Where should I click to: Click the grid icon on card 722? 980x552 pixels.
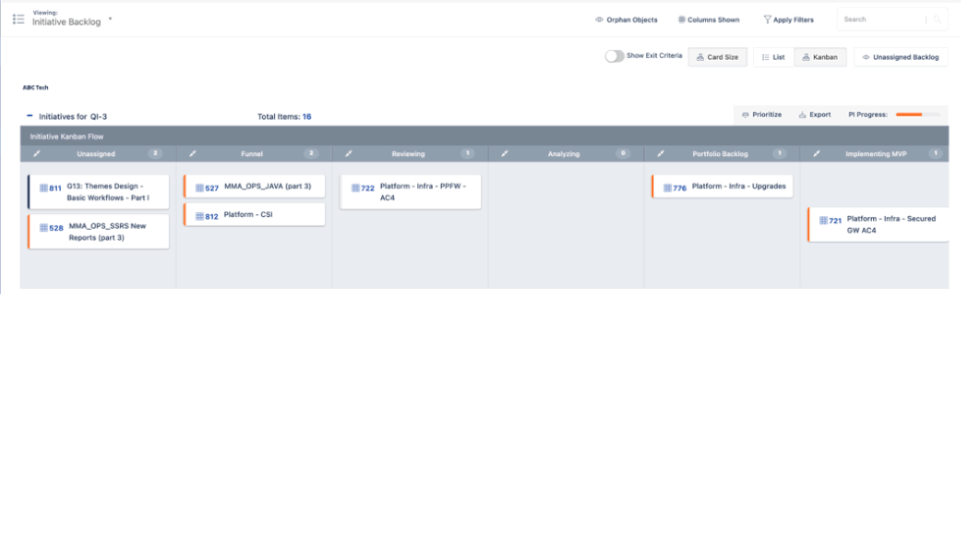tap(355, 188)
